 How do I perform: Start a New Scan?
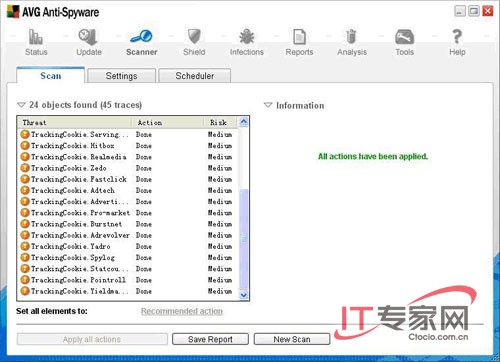click(x=292, y=339)
